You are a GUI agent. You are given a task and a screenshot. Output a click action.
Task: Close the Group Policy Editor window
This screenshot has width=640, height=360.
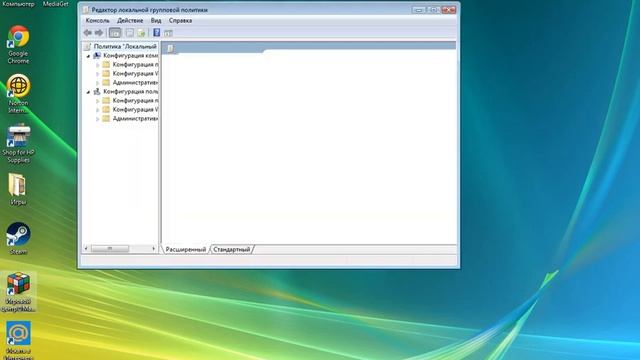pos(449,9)
